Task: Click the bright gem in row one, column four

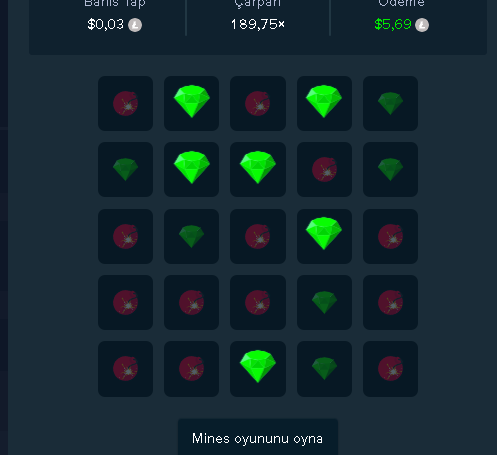Action: [324, 103]
